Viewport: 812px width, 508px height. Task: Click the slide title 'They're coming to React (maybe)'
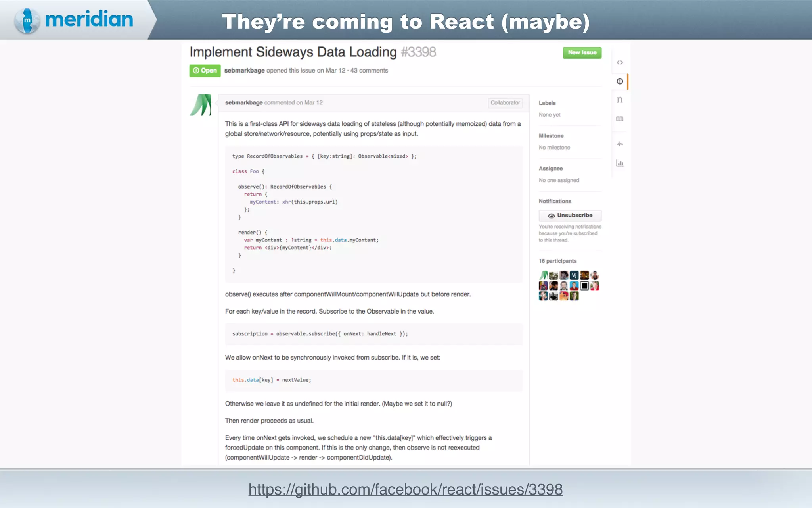[x=406, y=21]
